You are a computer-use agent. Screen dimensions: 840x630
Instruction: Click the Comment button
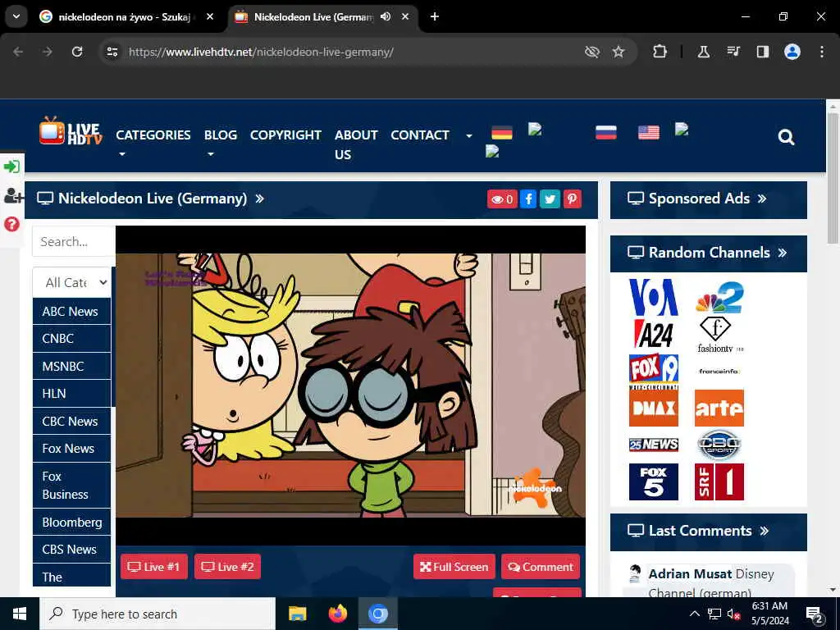click(x=541, y=567)
